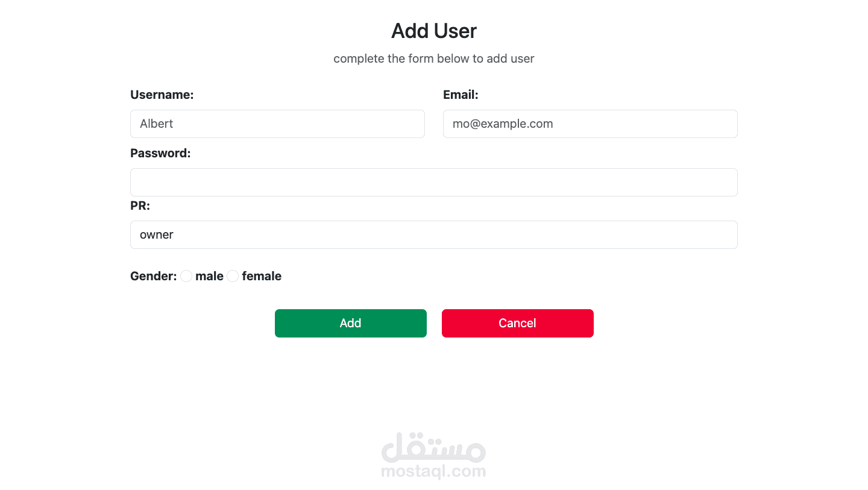The image size is (868, 490).
Task: Click the Arabic mostaql logo watermark
Action: point(434,447)
